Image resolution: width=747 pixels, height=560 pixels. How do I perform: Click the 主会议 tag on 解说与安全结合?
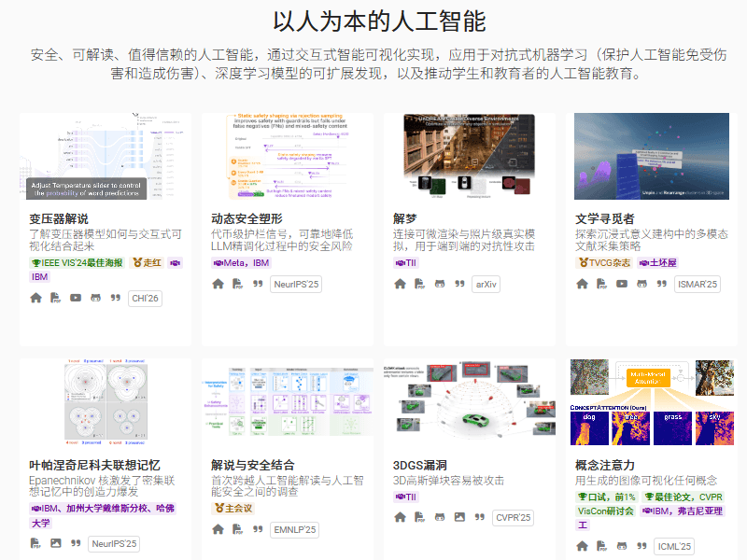233,509
